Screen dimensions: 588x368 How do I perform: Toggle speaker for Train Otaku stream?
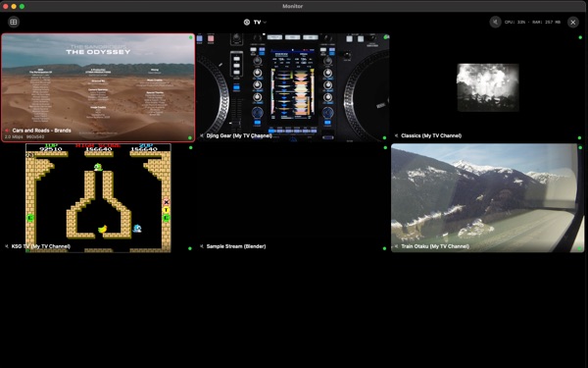tap(396, 246)
